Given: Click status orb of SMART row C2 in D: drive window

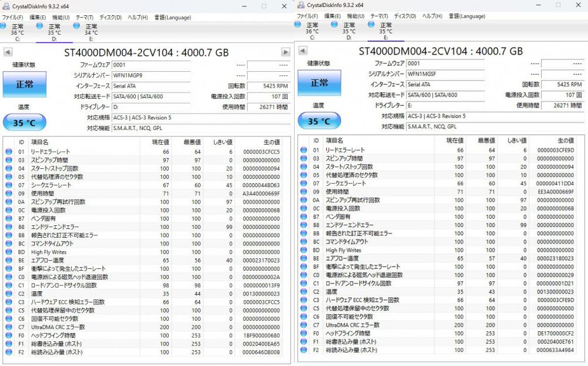Looking at the screenshot, I should (x=9, y=294).
